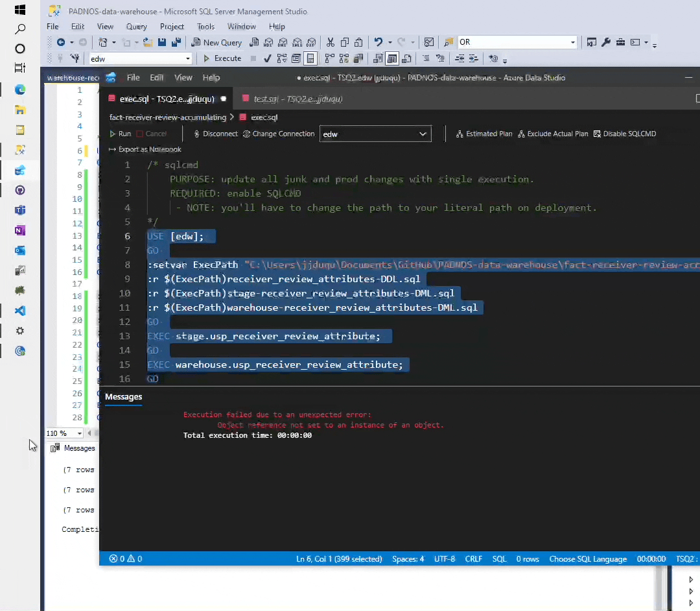Click the SSMS XMLA query icon

(297, 42)
